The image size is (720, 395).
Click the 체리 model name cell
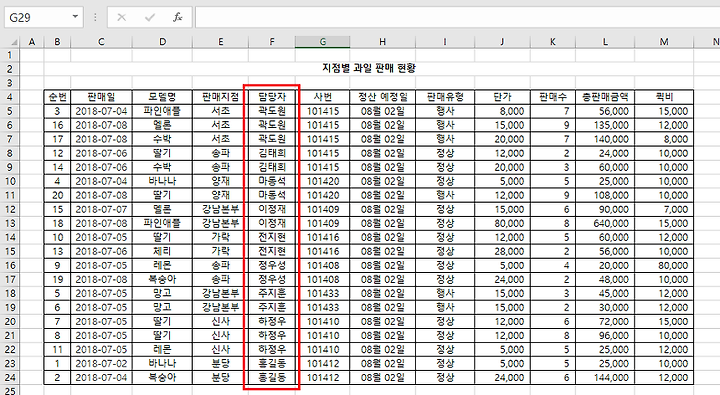point(163,251)
